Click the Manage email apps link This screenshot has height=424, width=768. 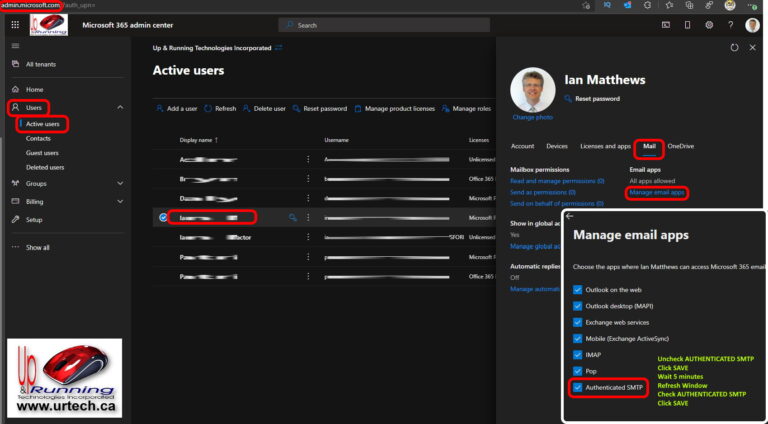[x=656, y=191]
